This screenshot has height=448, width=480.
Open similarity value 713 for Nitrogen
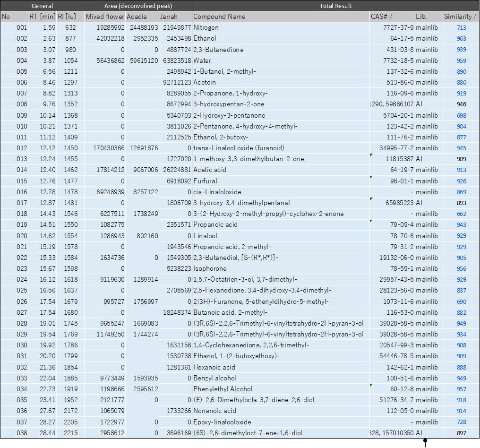point(461,27)
